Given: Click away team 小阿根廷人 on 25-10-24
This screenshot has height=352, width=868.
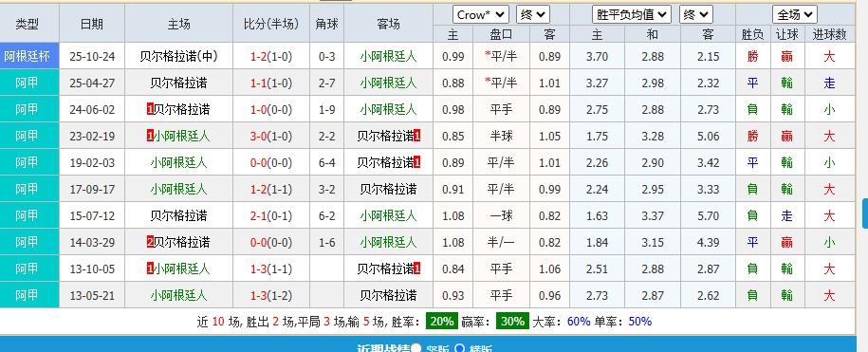Looking at the screenshot, I should 388,57.
